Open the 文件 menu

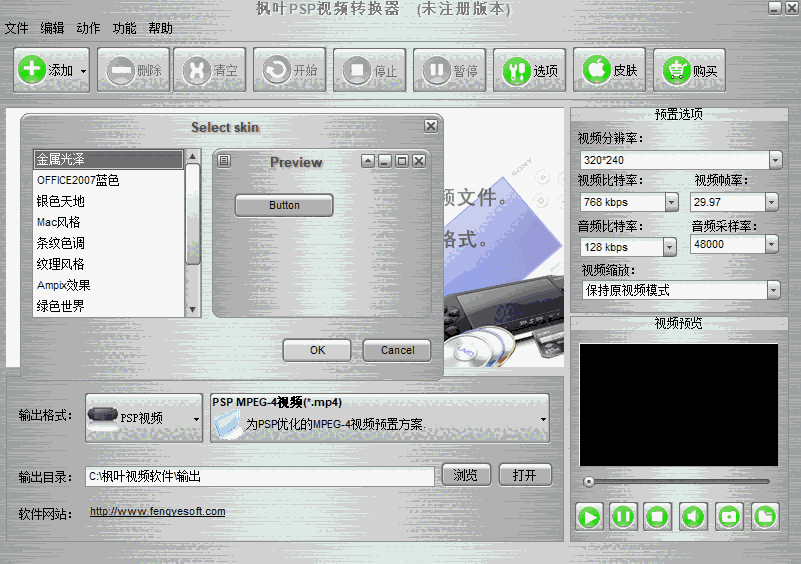pos(16,28)
